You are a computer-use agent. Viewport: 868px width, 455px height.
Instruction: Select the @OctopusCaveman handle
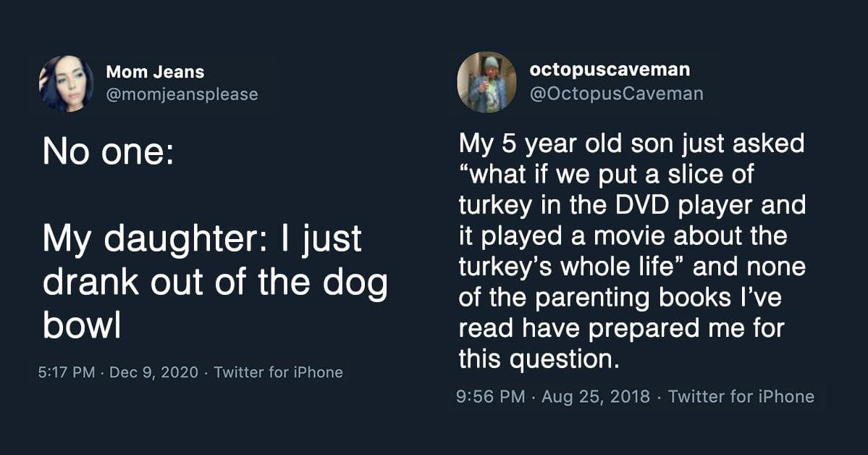616,93
